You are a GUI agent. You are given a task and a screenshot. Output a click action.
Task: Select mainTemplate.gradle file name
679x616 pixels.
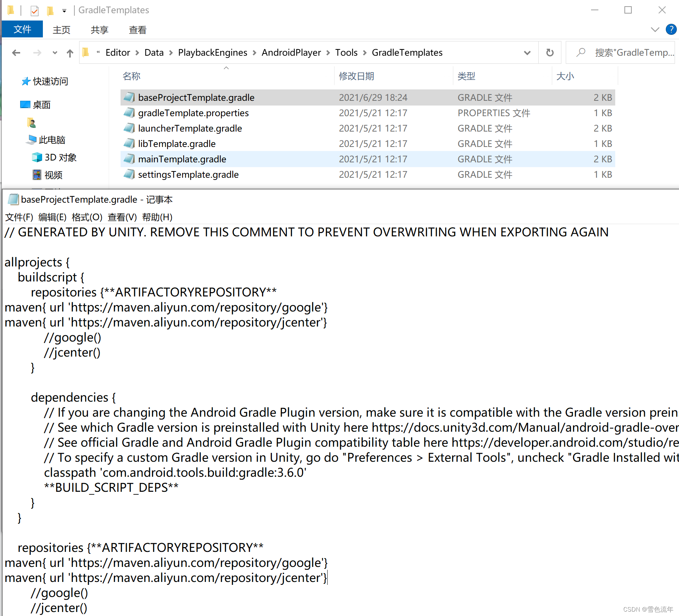point(182,159)
